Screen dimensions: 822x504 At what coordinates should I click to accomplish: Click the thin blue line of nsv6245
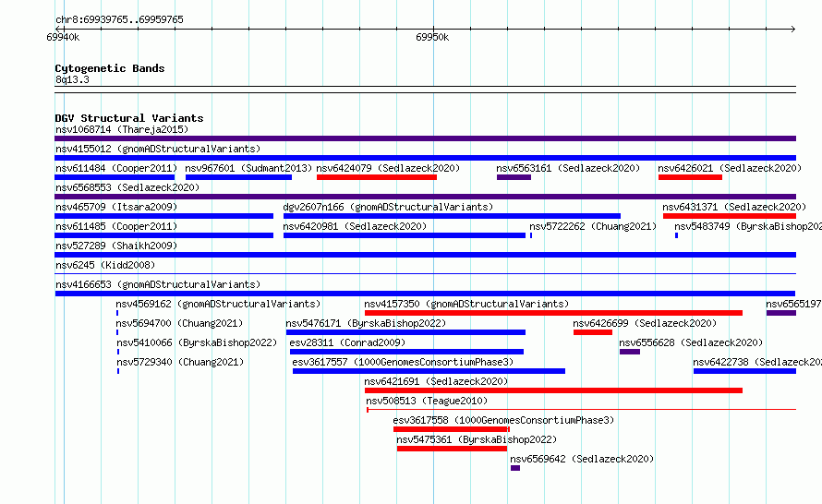pos(425,273)
